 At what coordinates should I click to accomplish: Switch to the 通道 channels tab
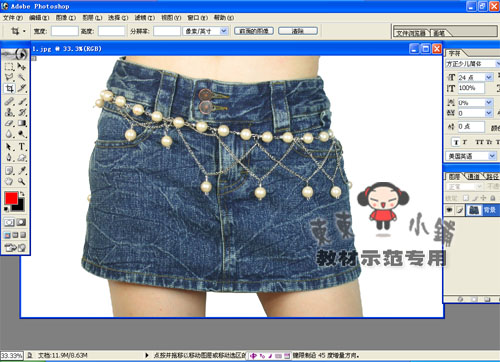[x=474, y=177]
